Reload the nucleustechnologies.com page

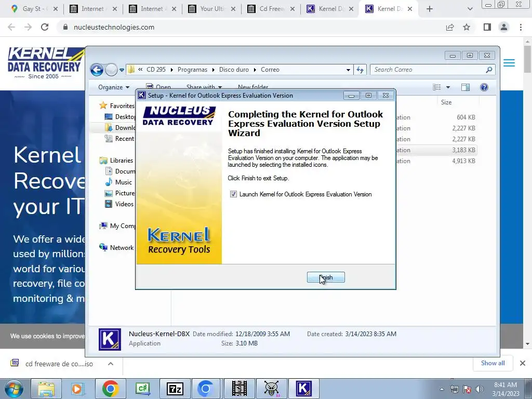pyautogui.click(x=45, y=27)
